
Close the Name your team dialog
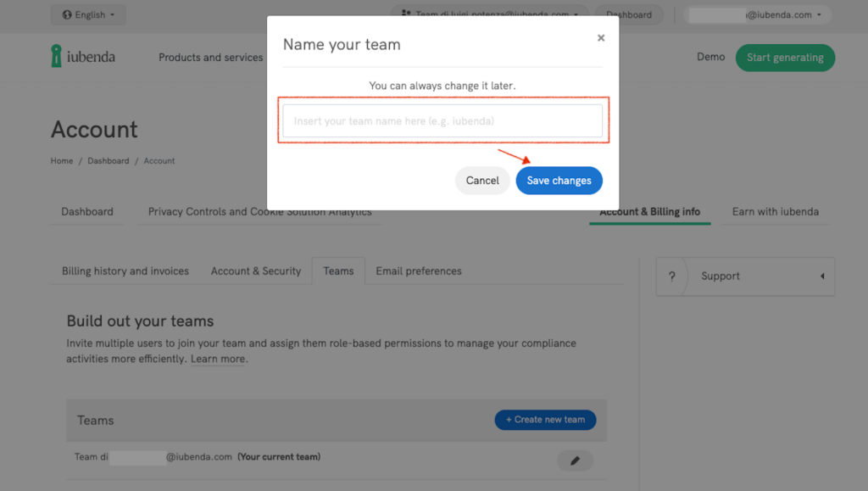tap(601, 38)
